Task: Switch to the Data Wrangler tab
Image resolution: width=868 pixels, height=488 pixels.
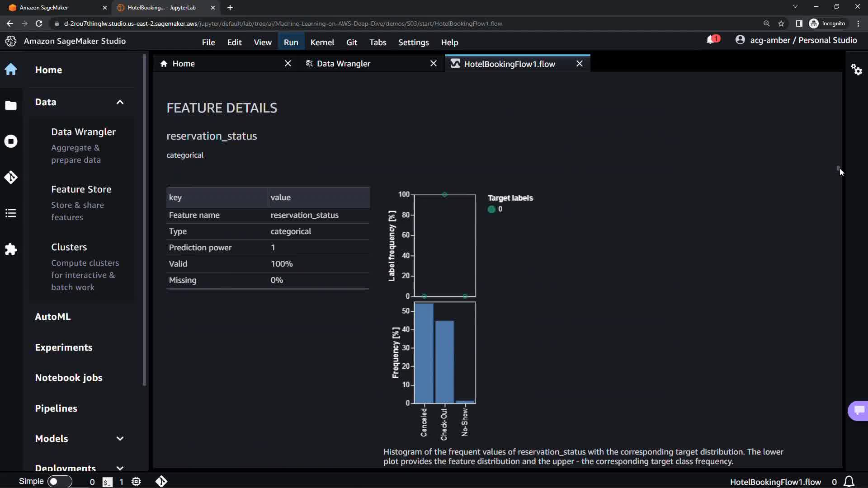Action: tap(343, 64)
